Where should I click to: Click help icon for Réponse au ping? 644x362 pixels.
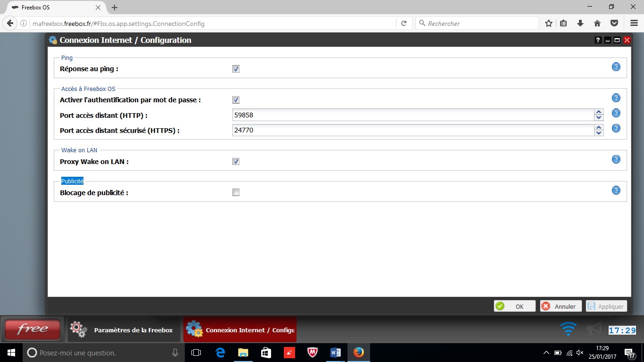point(616,67)
